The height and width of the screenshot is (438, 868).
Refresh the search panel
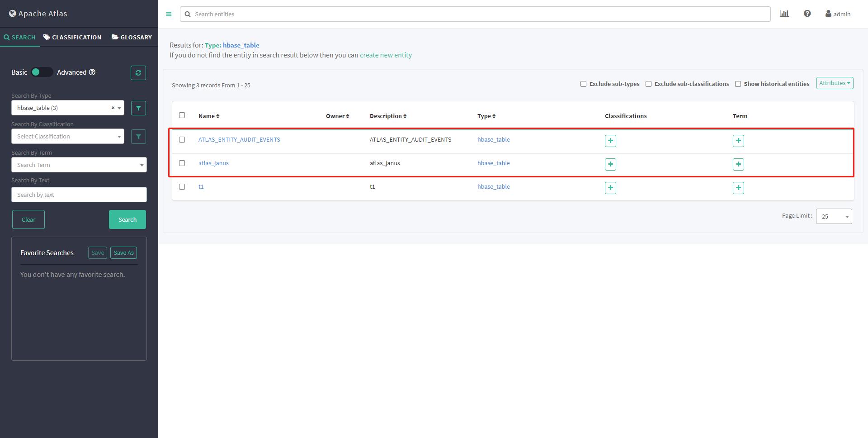click(x=138, y=73)
